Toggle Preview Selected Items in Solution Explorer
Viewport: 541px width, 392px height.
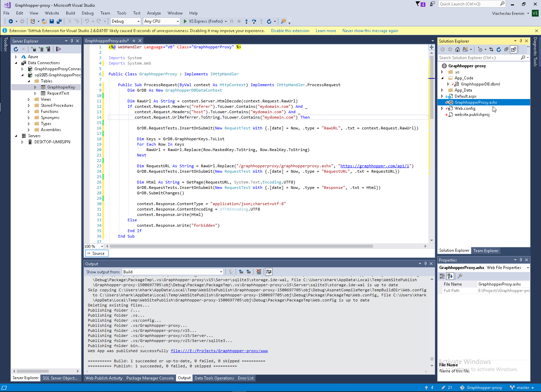tap(514, 49)
